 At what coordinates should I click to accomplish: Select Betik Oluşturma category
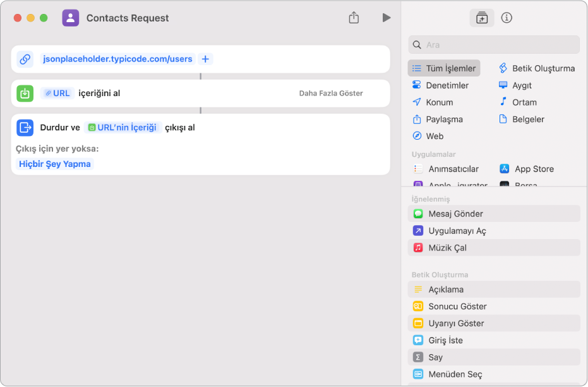(x=537, y=68)
